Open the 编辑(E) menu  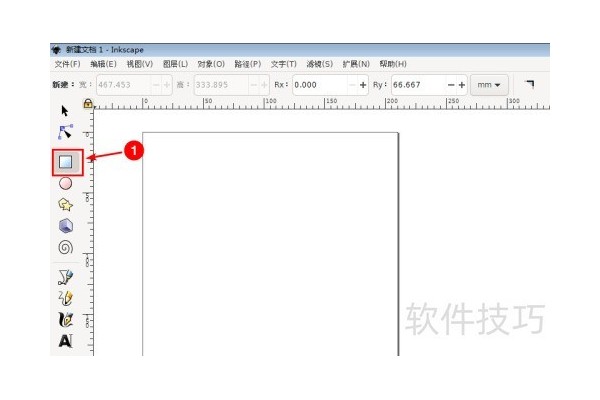103,64
